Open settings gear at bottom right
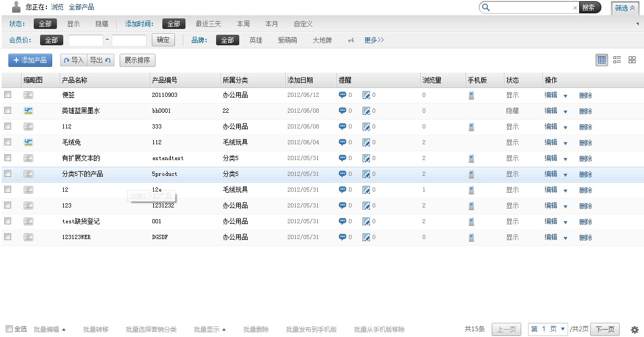Viewport: 644px width, 337px height. coord(635,329)
